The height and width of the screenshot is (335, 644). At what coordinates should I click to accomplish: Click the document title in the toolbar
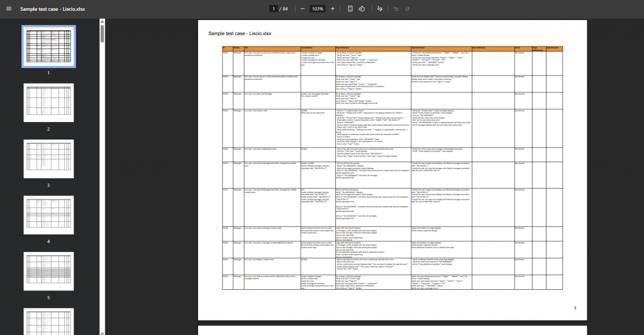click(53, 9)
